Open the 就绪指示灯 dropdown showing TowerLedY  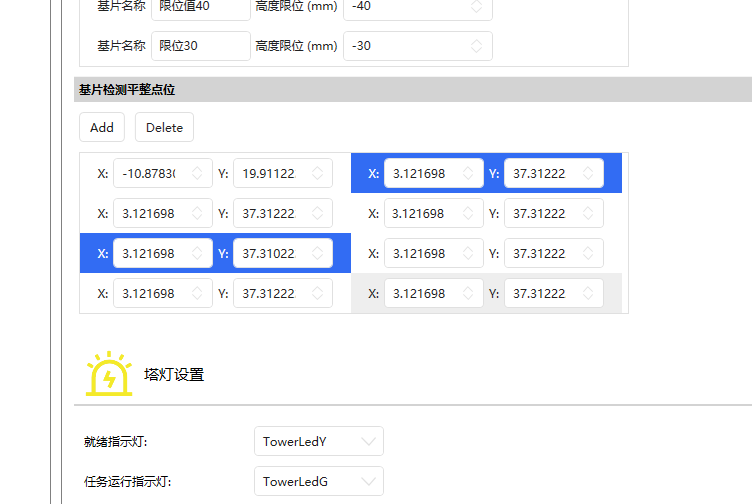[318, 441]
